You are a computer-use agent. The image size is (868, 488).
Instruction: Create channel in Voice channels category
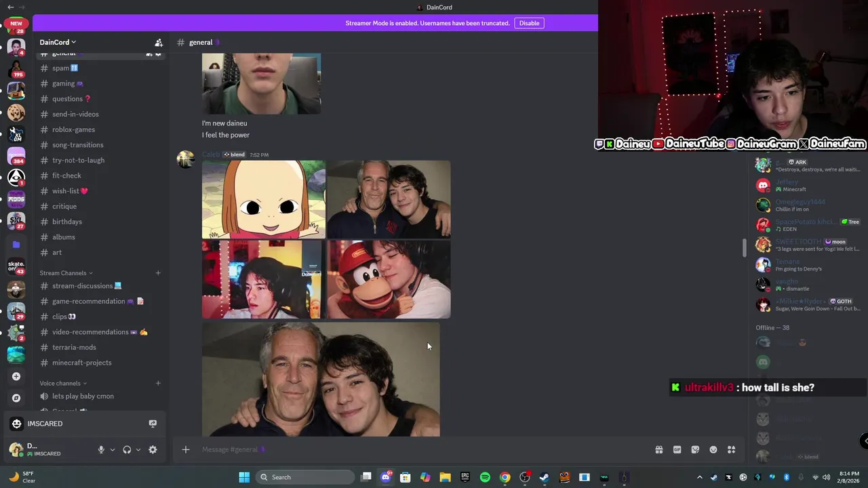[158, 384]
